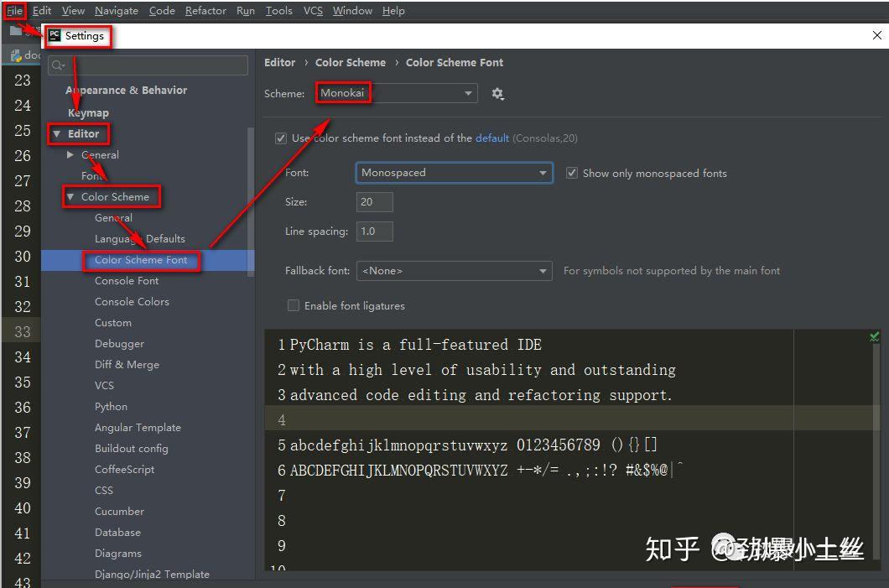Select Django/Jinja2 Template tree item
Screen dimensions: 889x588
coord(152,575)
